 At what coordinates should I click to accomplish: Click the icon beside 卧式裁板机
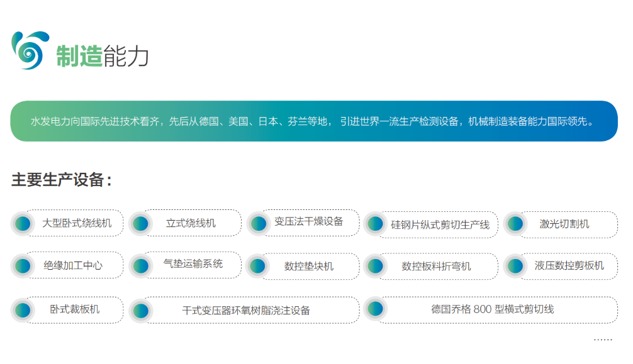click(24, 309)
